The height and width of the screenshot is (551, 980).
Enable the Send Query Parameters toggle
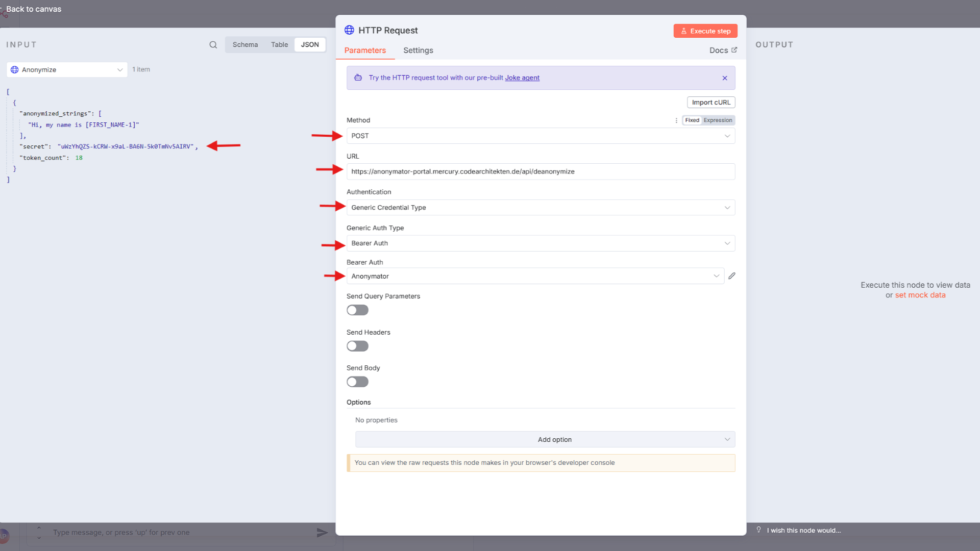click(x=357, y=310)
